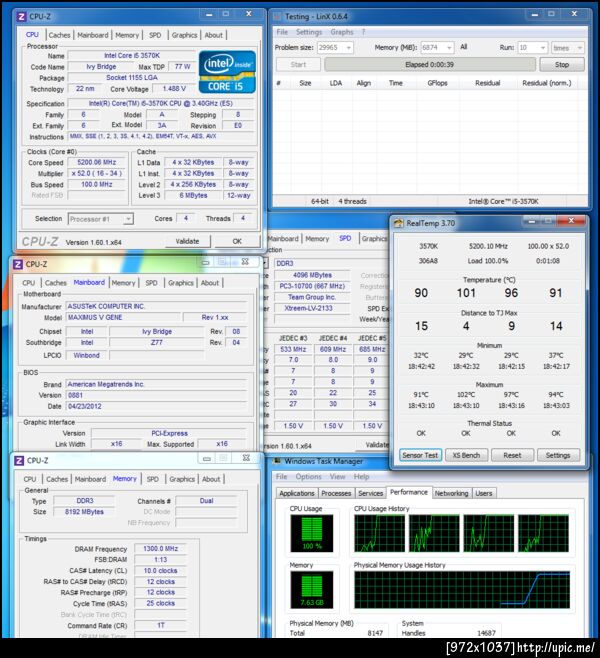Open Help menu in Task Manager
The image size is (600, 658).
[361, 477]
